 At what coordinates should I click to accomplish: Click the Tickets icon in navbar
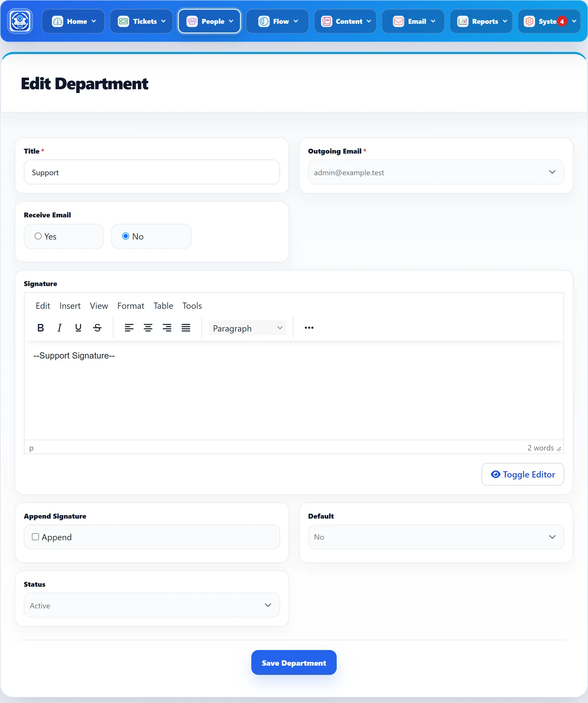pos(123,21)
